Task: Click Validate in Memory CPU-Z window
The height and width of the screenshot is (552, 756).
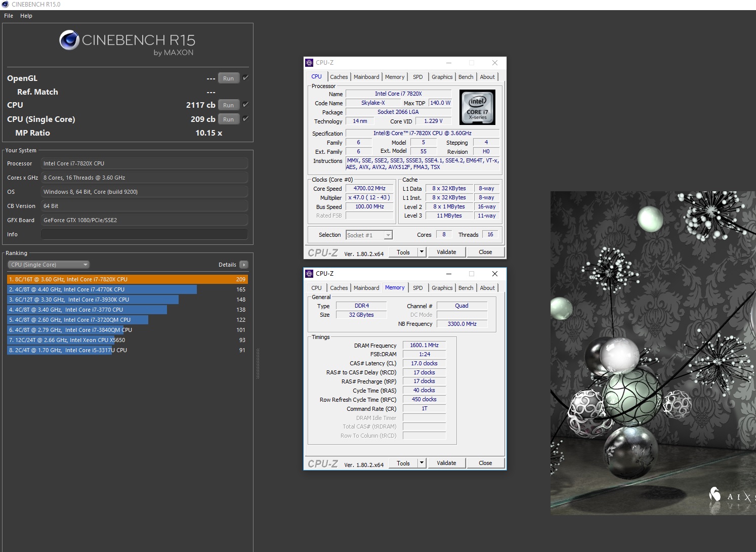Action: pos(446,463)
